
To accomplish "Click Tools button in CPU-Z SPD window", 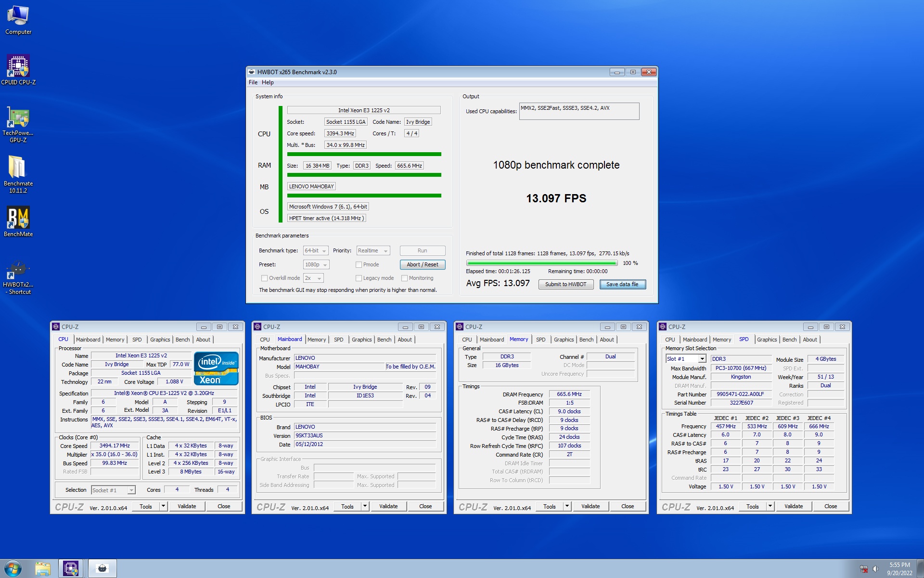I will coord(752,506).
